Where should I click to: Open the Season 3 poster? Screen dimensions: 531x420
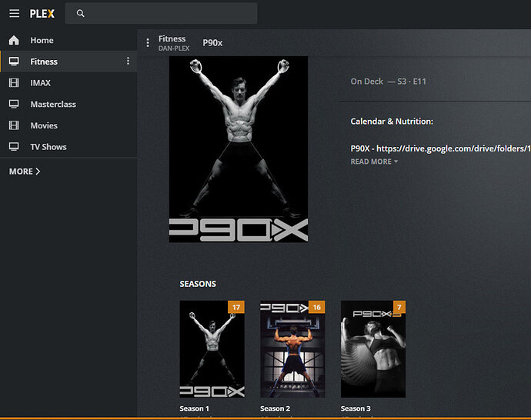click(373, 349)
